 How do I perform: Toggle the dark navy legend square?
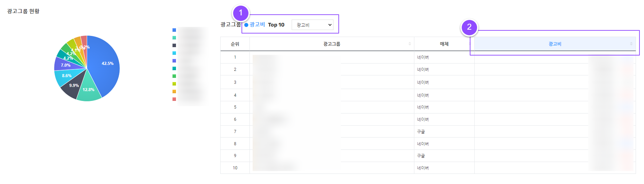pos(174,45)
